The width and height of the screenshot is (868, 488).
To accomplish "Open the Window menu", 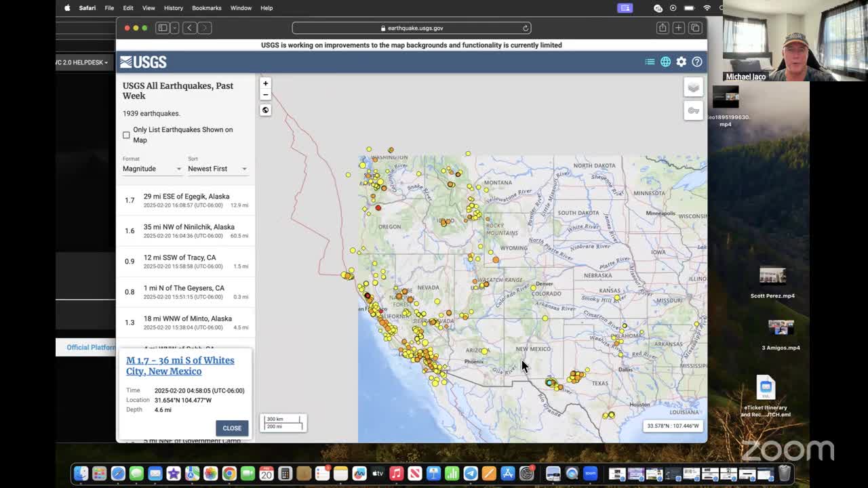I will point(241,8).
